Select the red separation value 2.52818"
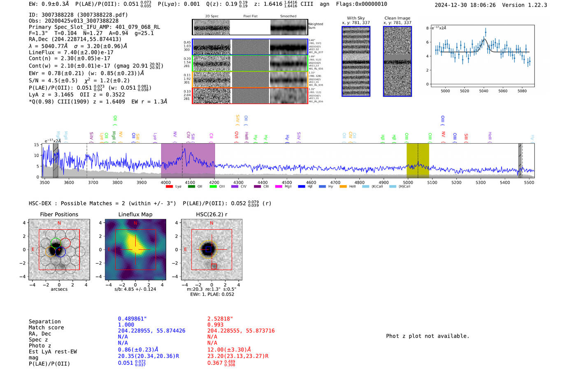576x392 pixels. 220,319
